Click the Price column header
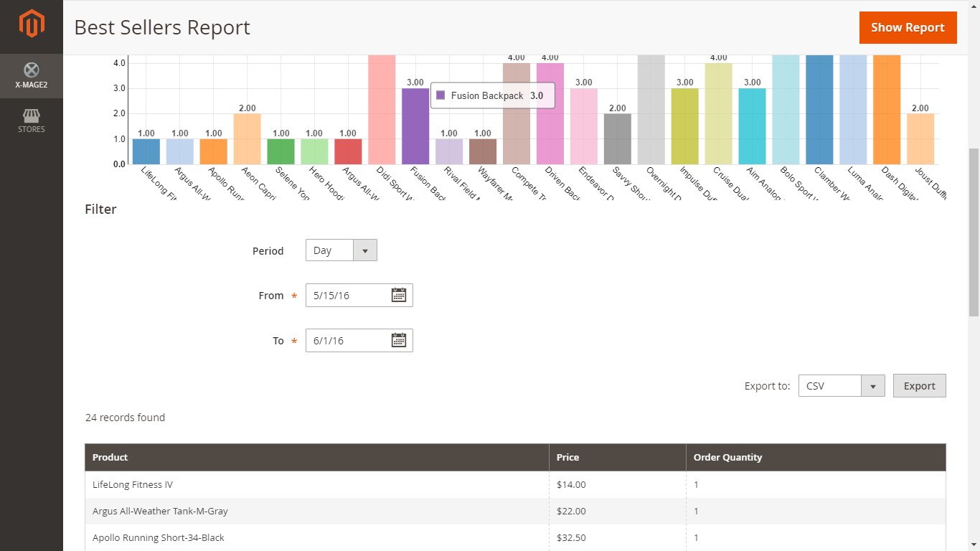This screenshot has width=980, height=551. point(618,457)
